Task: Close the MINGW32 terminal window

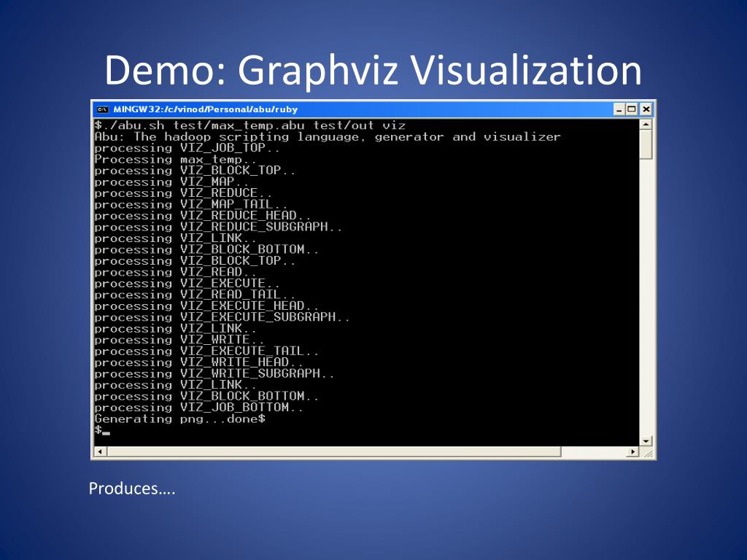Action: click(x=646, y=109)
